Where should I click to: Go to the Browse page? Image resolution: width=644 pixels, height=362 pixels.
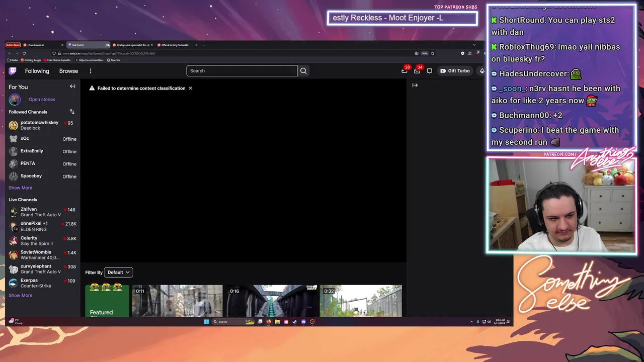click(x=68, y=71)
